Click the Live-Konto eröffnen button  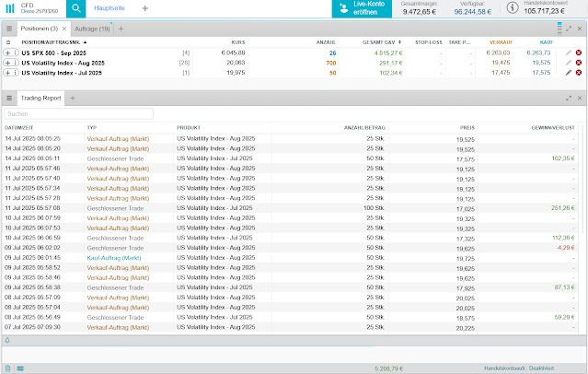(x=362, y=8)
